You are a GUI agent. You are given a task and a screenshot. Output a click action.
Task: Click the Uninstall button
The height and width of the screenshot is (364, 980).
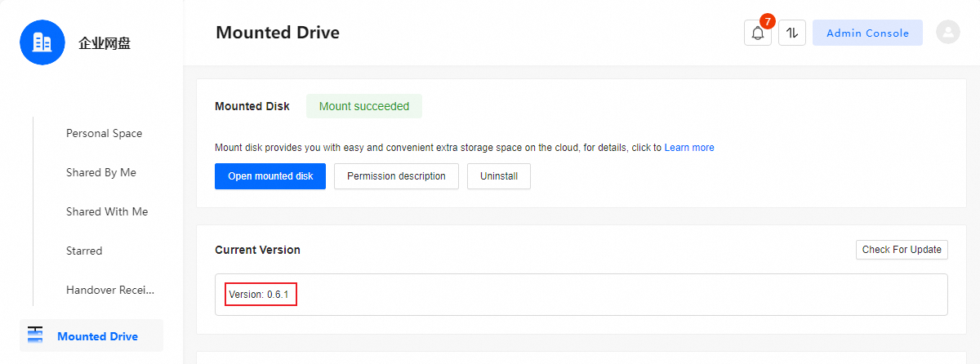(499, 176)
